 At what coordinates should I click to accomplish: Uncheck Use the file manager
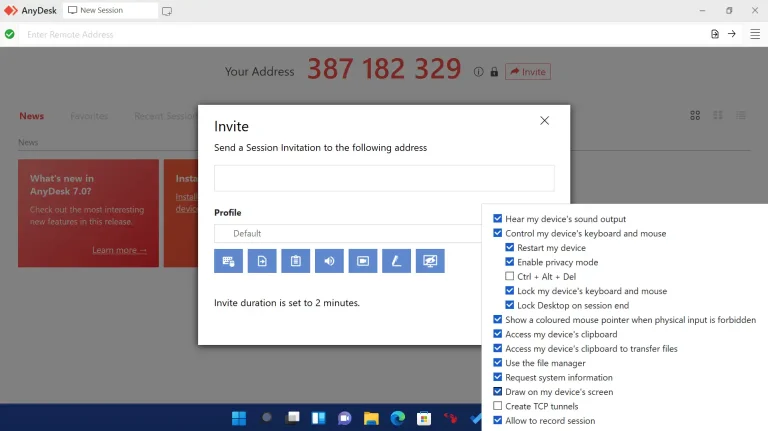click(498, 363)
